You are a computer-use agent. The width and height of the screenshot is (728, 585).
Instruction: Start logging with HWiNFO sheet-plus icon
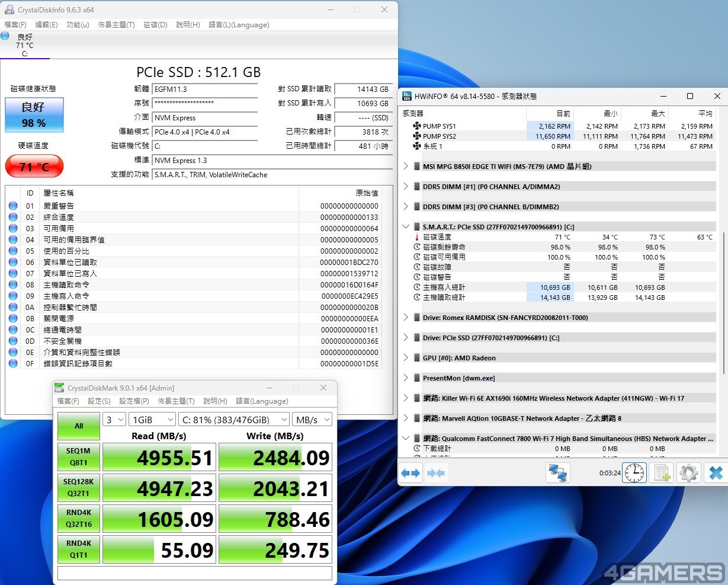[x=662, y=473]
